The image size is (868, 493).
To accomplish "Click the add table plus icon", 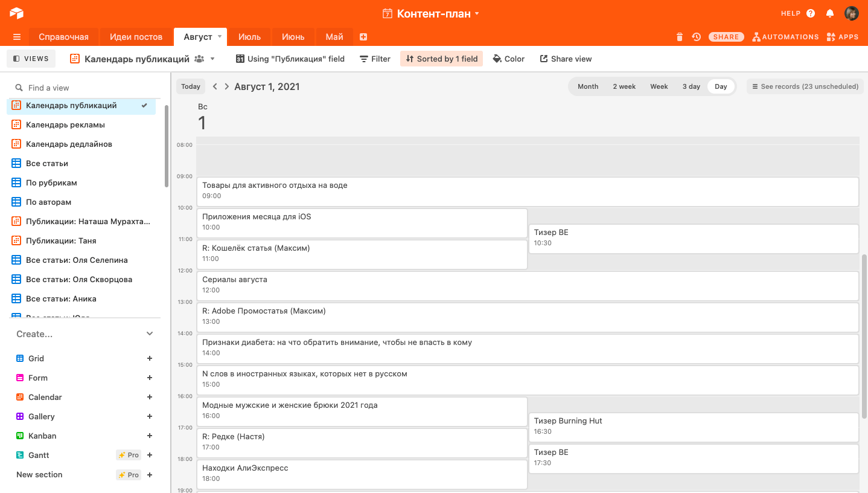I will [x=363, y=37].
